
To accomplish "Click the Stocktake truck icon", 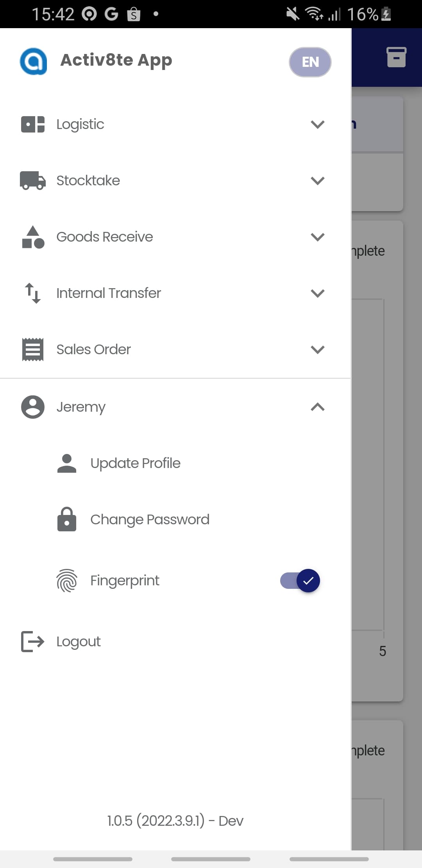I will (x=33, y=180).
